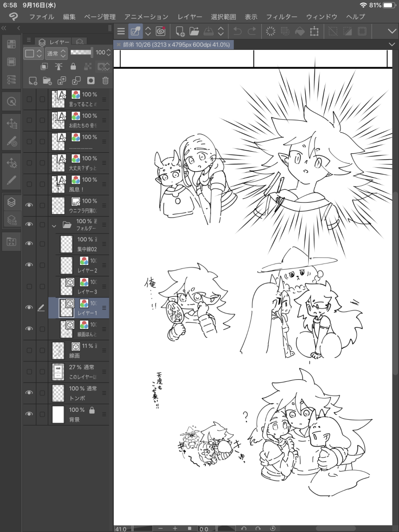Expand the canvas tab list chevron

point(392,44)
